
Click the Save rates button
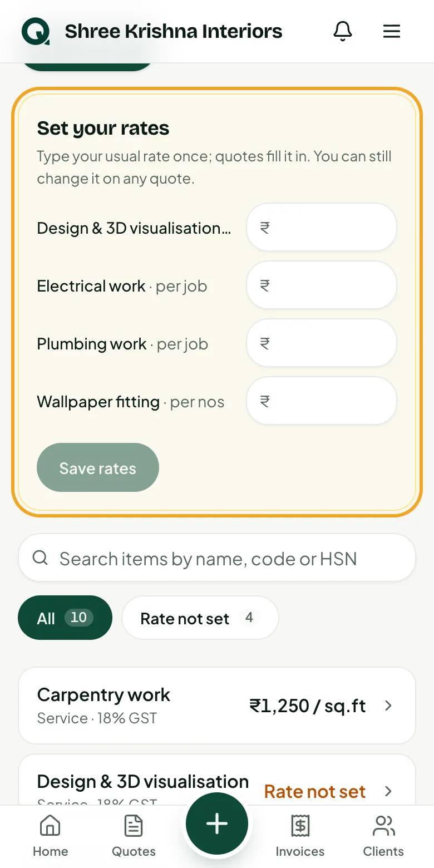(98, 467)
